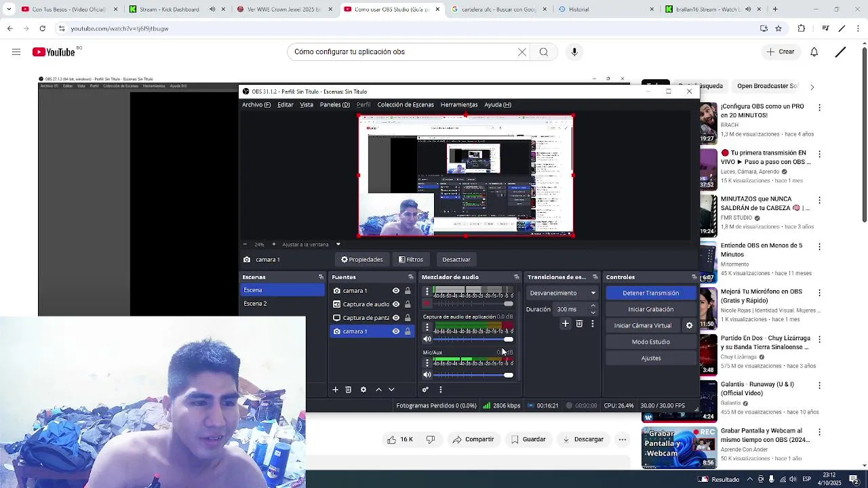Open virtual camera settings gear
The height and width of the screenshot is (488, 868).
point(689,326)
